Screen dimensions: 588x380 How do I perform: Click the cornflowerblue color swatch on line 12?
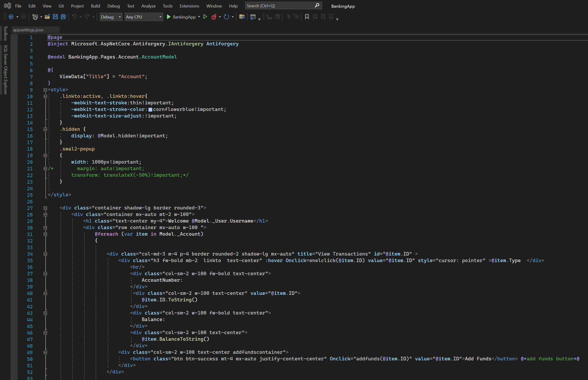click(x=150, y=110)
